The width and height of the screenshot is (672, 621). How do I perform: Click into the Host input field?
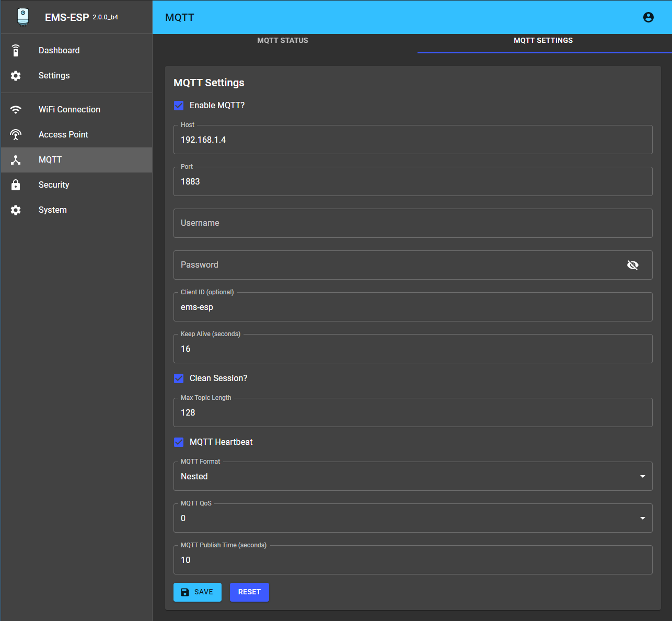tap(412, 140)
